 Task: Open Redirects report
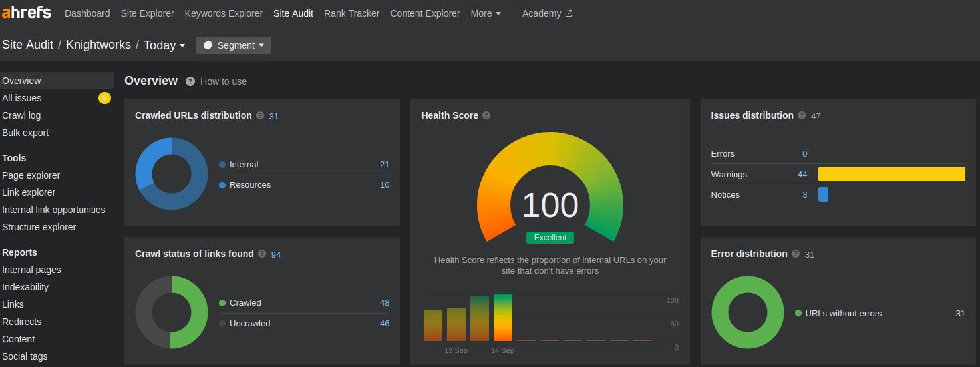click(x=22, y=322)
